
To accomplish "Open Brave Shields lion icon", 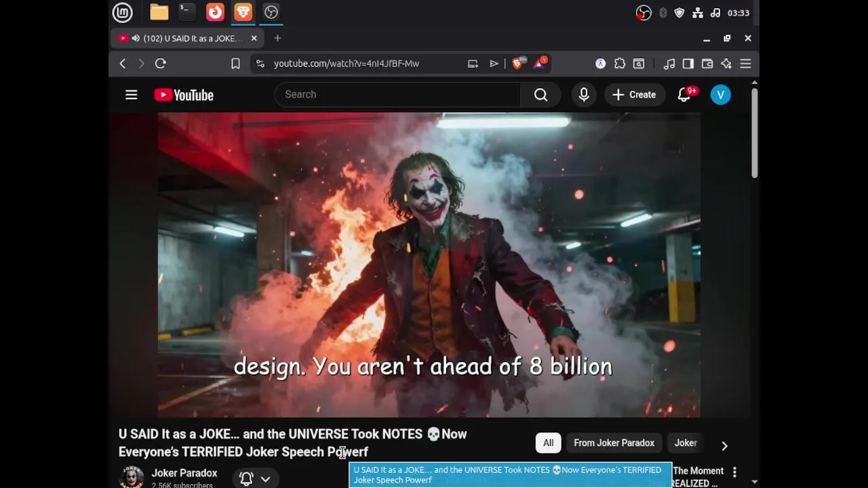I will pos(517,64).
